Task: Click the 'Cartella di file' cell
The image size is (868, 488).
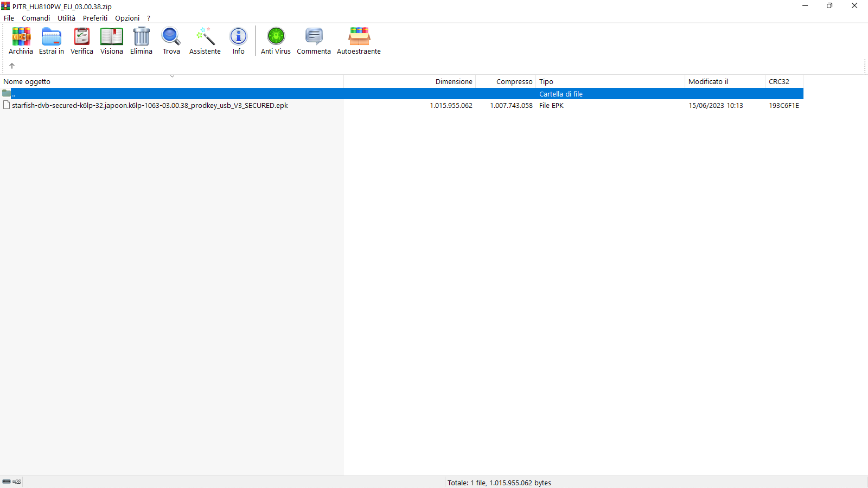Action: [560, 94]
